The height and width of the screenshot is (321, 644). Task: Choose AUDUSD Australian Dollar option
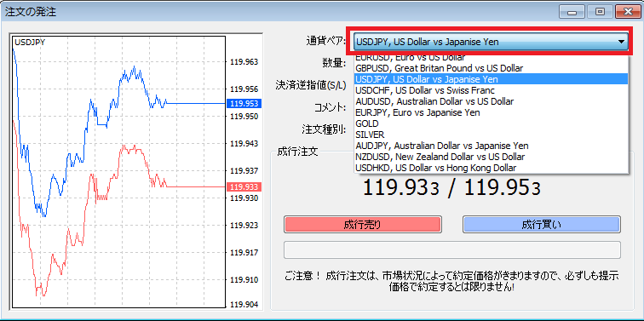491,101
